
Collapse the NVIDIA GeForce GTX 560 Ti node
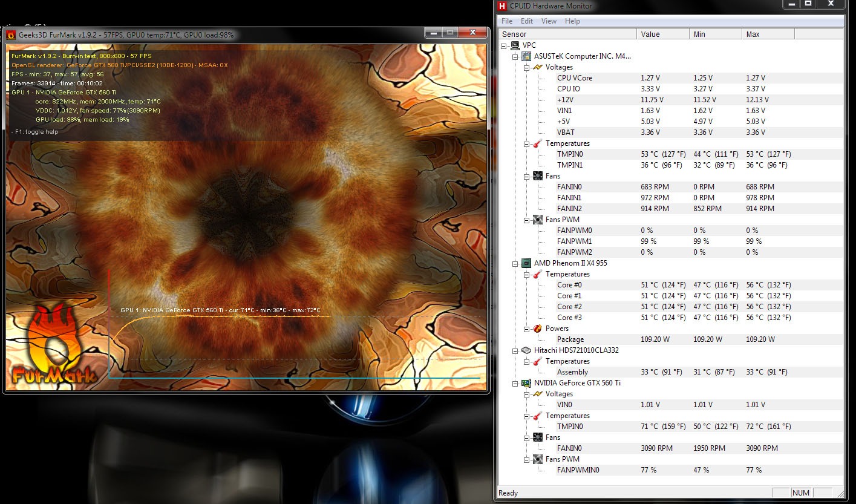[515, 383]
